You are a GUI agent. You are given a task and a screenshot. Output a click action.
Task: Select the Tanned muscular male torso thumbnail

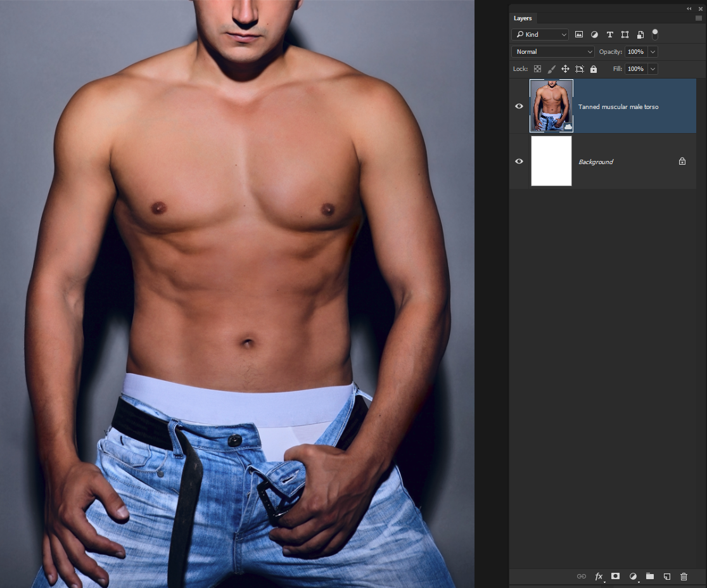551,106
